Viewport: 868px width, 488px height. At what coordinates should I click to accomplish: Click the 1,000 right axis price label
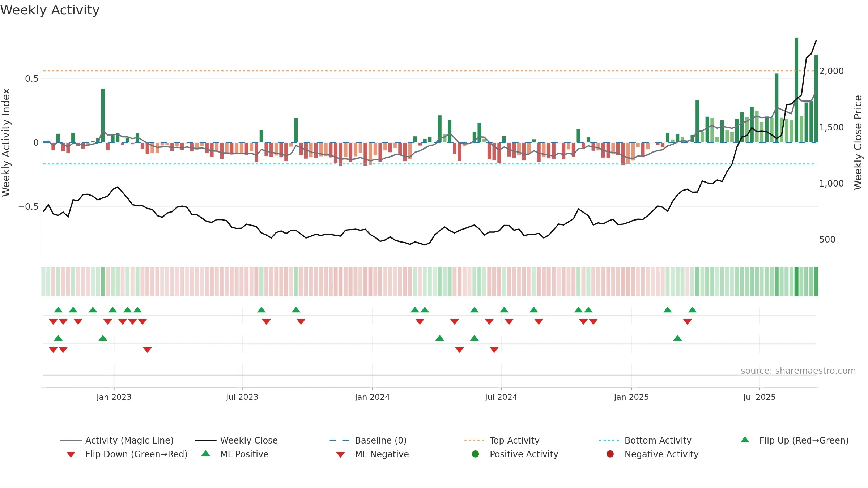831,184
